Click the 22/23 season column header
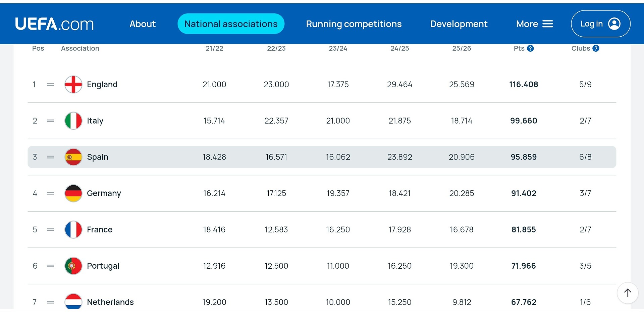Viewport: 644px width, 312px height. click(276, 48)
